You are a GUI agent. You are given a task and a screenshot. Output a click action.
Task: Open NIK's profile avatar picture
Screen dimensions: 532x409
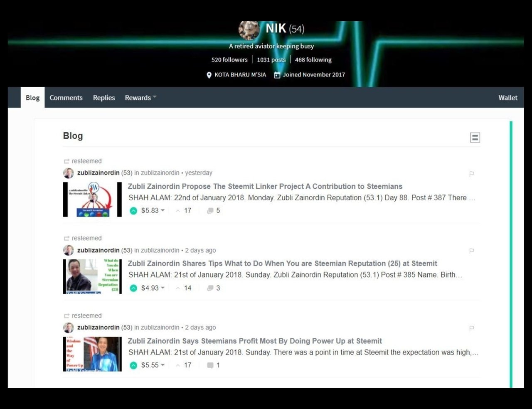click(x=249, y=30)
